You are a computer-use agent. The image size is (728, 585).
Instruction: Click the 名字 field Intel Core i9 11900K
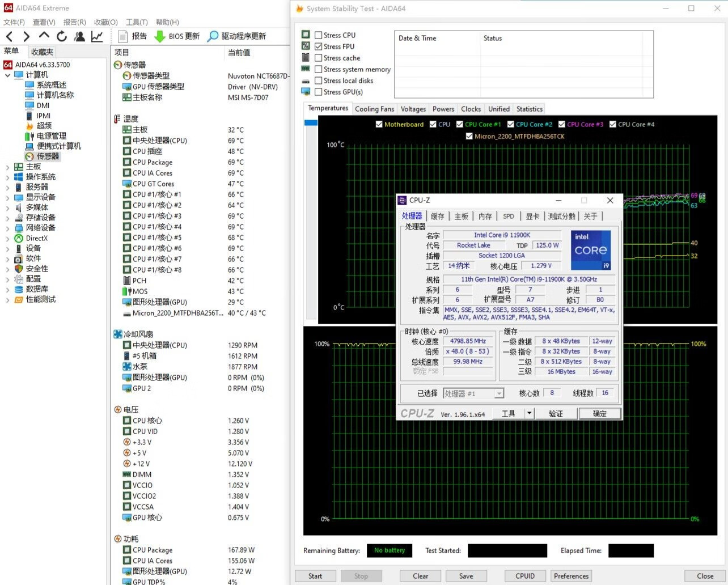(502, 235)
